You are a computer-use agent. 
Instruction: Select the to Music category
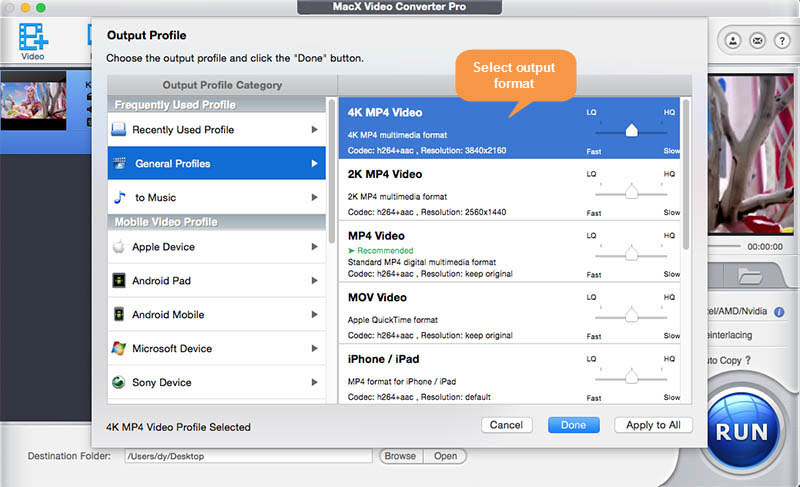coord(217,197)
